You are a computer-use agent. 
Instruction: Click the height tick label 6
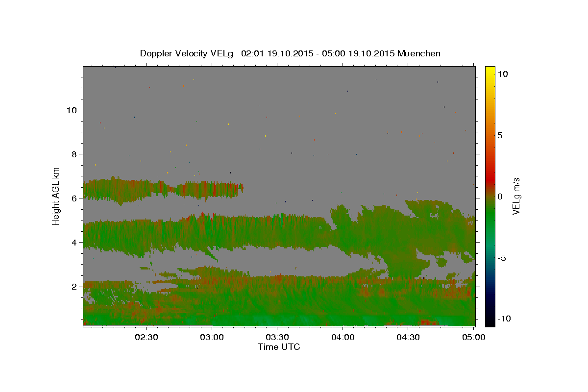pyautogui.click(x=75, y=198)
